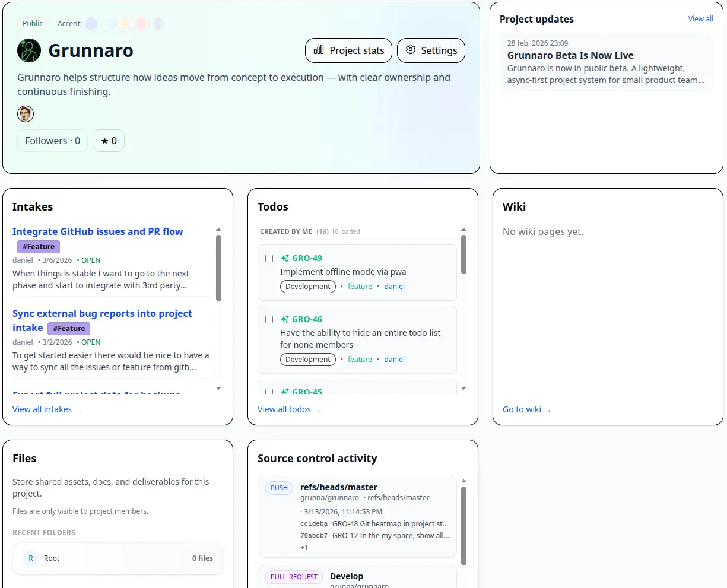Click the Implement offline mode via pwa text
Screen dimensions: 727x588
(x=343, y=272)
